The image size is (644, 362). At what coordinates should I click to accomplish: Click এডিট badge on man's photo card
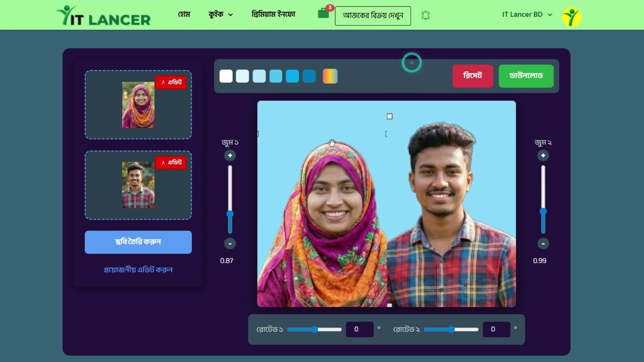coord(171,162)
